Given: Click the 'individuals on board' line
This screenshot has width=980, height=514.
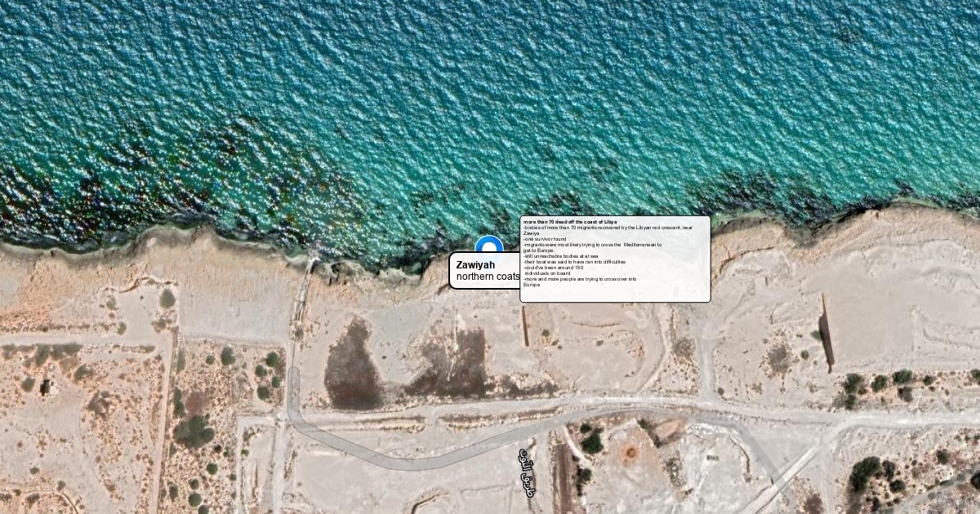Looking at the screenshot, I should click(547, 273).
